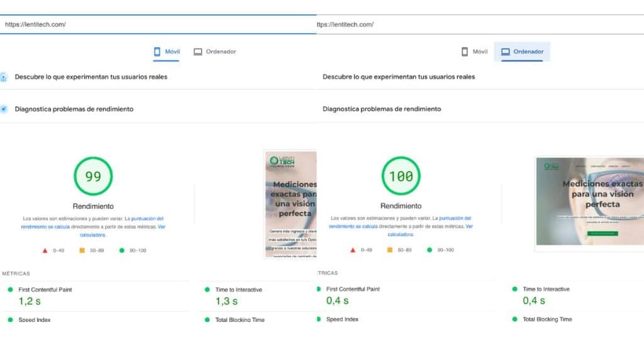Viewport: 644px width, 337px height.
Task: Click the performance score gauge showing 99
Action: click(x=93, y=177)
